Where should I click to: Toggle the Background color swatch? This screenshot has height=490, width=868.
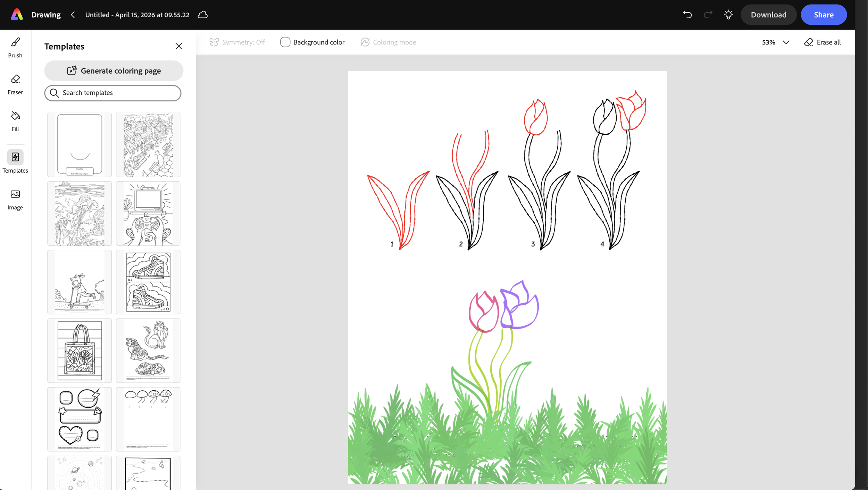285,42
